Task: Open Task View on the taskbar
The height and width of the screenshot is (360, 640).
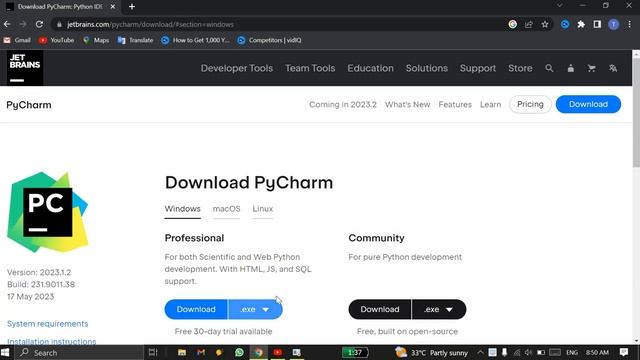Action: [x=153, y=352]
